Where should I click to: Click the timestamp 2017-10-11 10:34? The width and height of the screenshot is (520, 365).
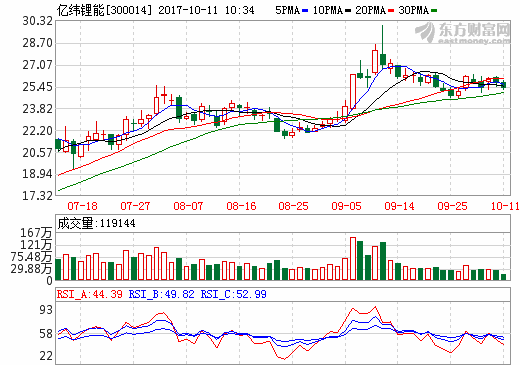[x=206, y=10]
